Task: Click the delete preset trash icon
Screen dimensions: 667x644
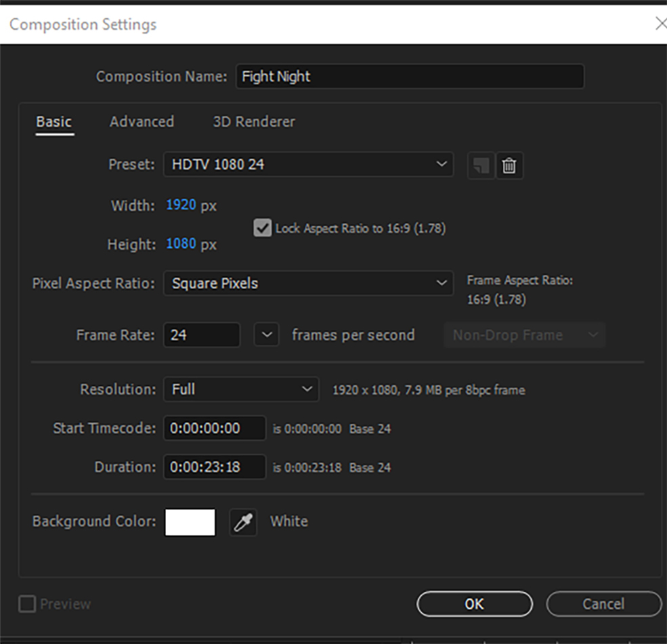Action: (x=509, y=165)
